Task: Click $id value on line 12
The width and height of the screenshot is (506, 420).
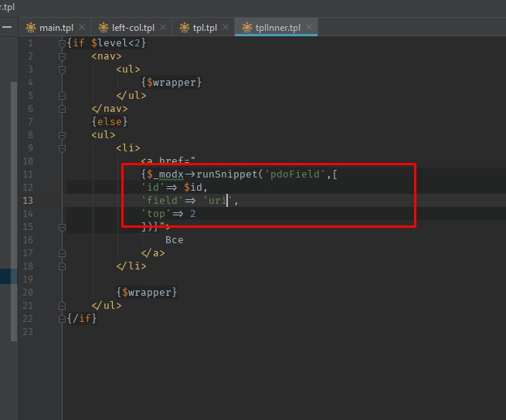Action: tap(193, 188)
